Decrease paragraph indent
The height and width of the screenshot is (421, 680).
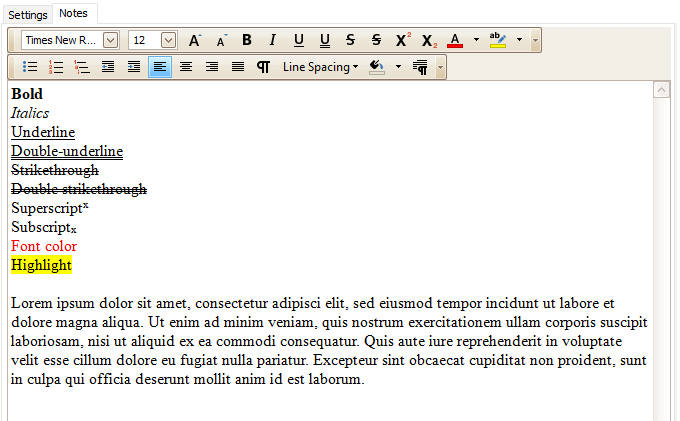click(108, 67)
